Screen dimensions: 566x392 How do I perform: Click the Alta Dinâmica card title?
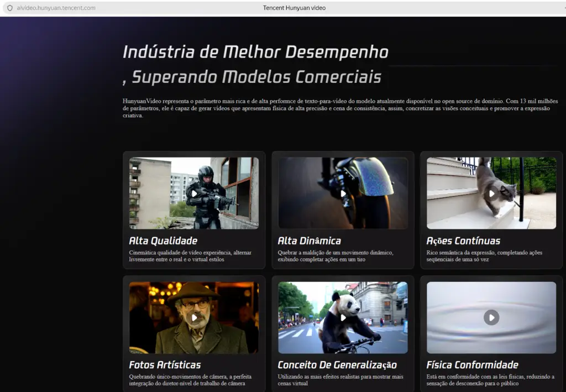click(309, 241)
